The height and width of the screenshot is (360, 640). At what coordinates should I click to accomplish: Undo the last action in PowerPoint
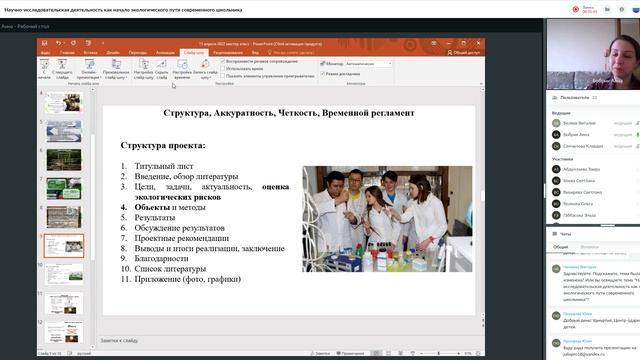coord(58,43)
